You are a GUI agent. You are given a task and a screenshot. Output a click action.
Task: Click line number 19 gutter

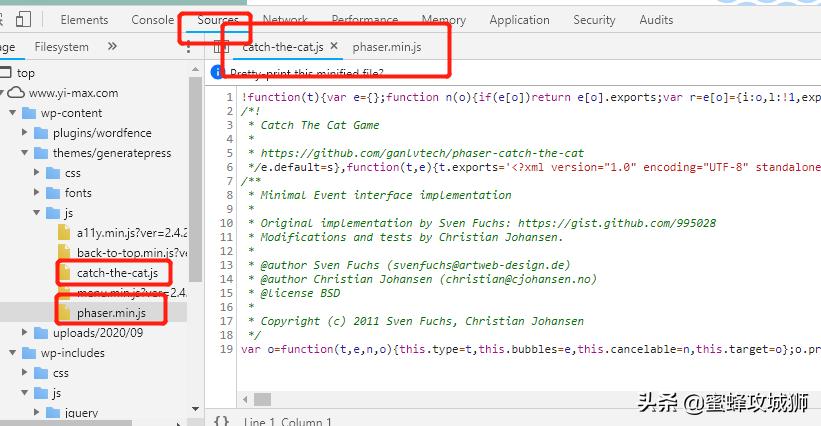click(x=226, y=349)
